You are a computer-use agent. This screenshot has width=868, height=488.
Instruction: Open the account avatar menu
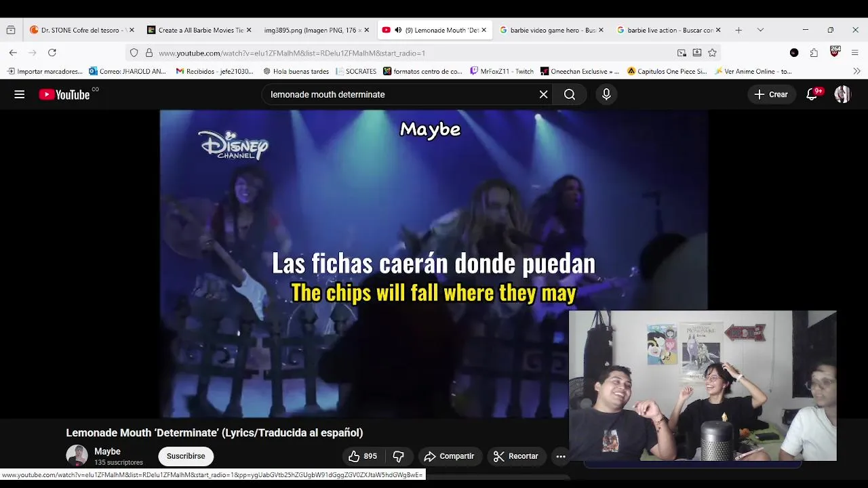pos(842,95)
